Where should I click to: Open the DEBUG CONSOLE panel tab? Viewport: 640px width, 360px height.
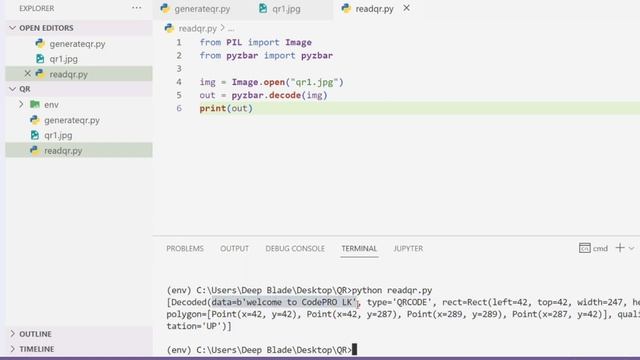coord(295,249)
